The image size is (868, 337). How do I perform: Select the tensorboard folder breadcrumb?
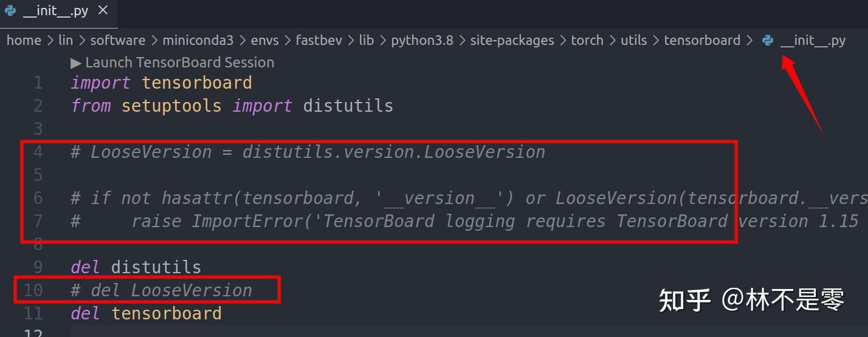[x=702, y=41]
